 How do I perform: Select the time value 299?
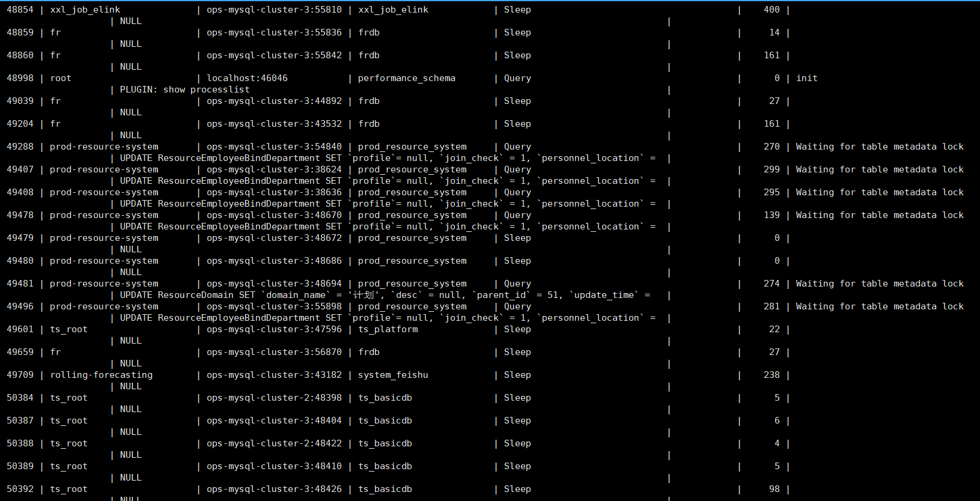point(772,169)
